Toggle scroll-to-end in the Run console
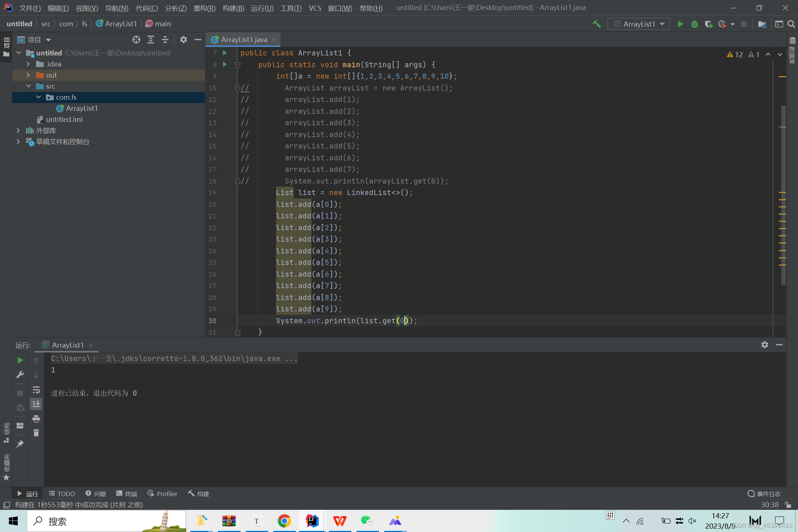The width and height of the screenshot is (798, 532). pos(36,404)
